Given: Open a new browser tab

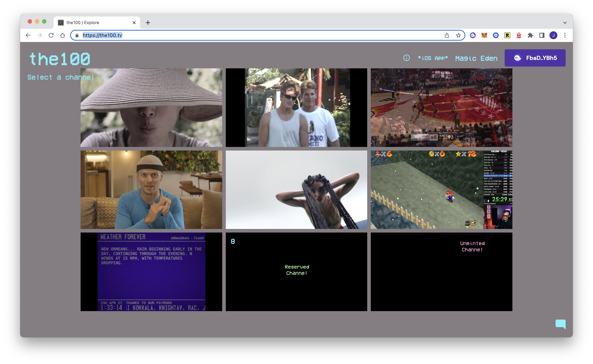Looking at the screenshot, I should click(x=148, y=23).
